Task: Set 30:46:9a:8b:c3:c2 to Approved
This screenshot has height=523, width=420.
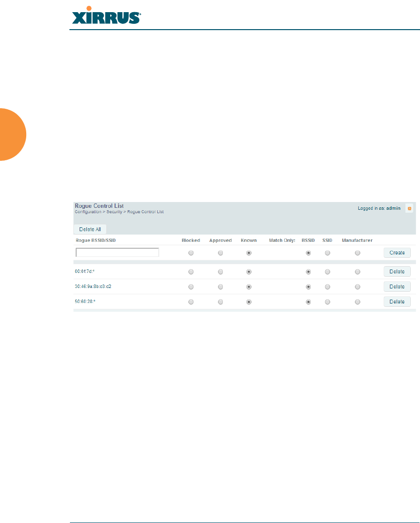Action: [220, 287]
